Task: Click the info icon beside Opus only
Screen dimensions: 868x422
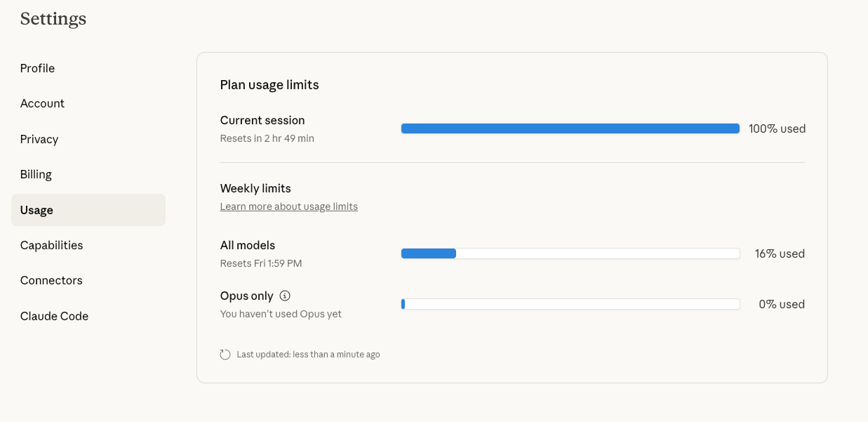Action: pyautogui.click(x=285, y=296)
